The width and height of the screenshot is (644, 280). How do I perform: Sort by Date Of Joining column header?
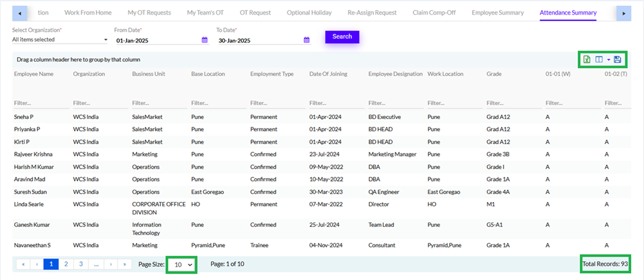pos(328,74)
